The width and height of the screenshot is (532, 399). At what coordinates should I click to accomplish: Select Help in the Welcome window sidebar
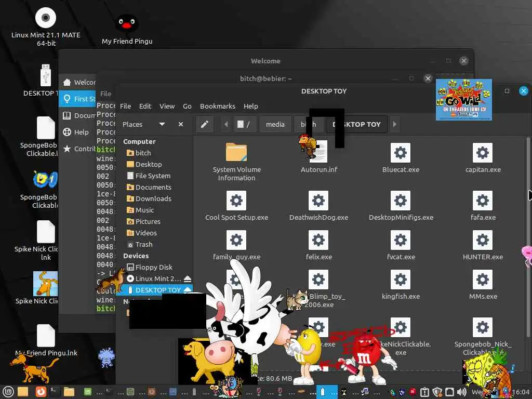[78, 132]
